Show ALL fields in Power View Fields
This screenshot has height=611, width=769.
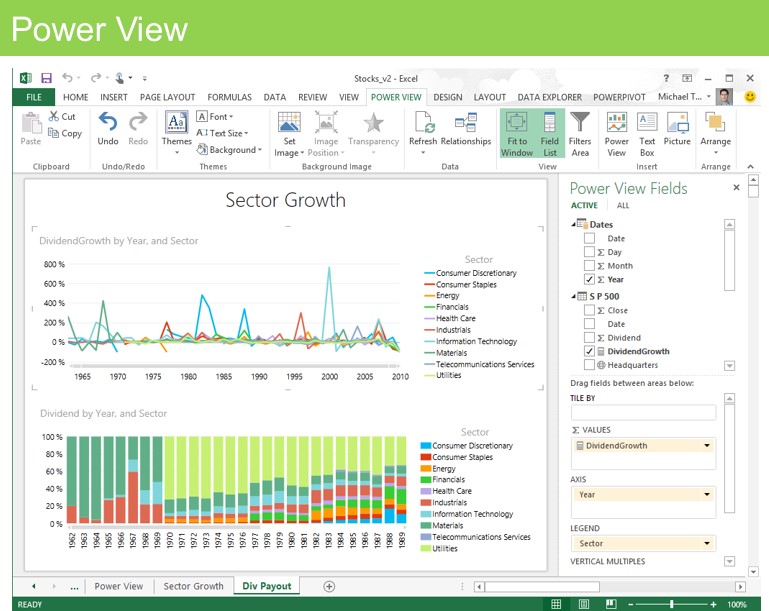point(623,205)
